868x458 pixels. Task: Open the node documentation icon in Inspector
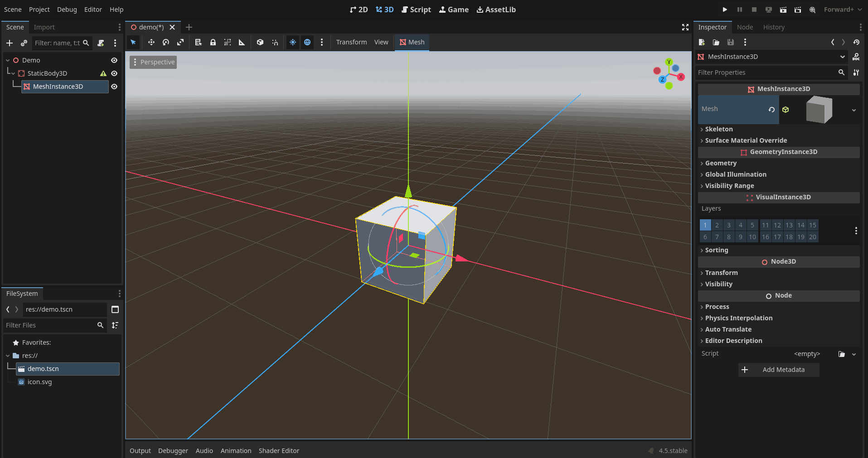[x=856, y=57]
